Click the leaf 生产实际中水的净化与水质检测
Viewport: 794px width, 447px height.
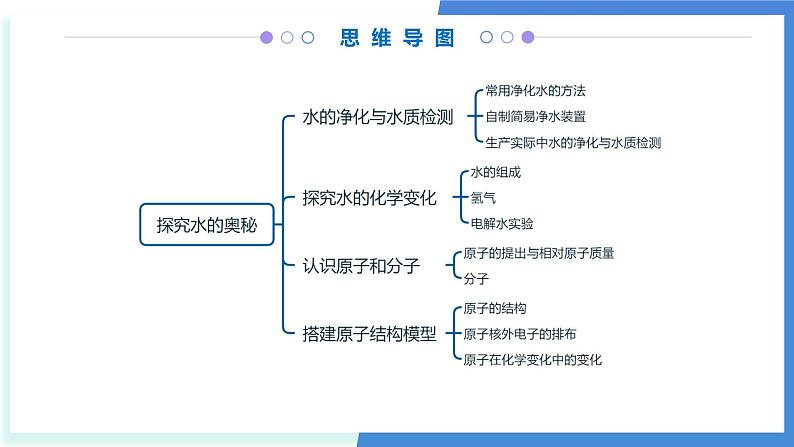pos(566,143)
